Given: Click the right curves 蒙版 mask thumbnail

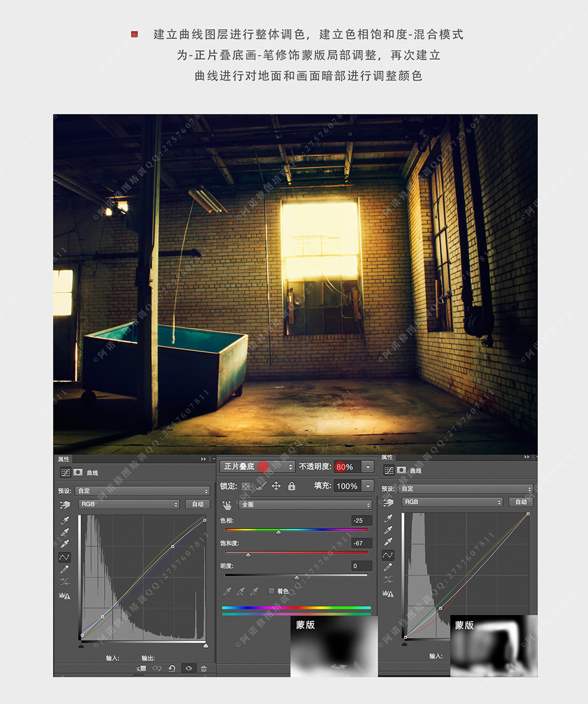Looking at the screenshot, I should 494,646.
